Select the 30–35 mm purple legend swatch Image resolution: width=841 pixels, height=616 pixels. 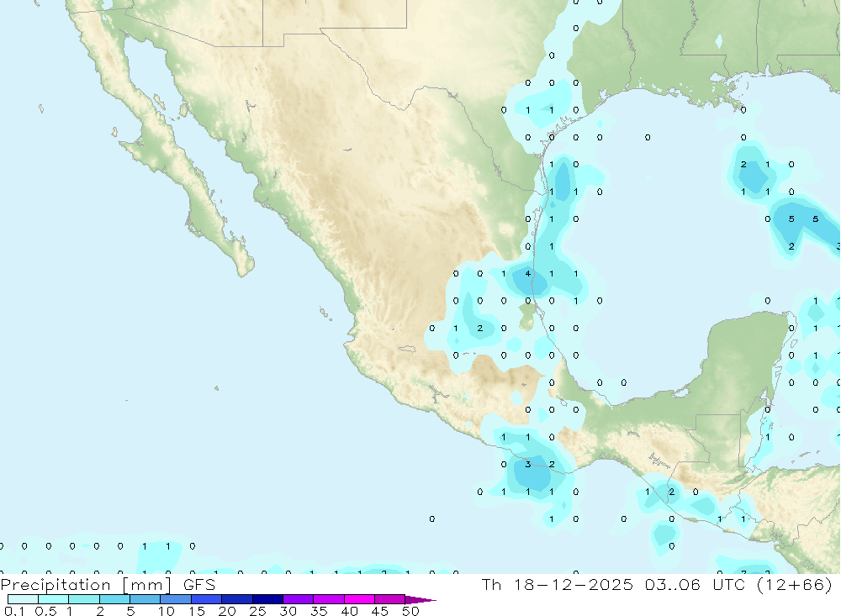coord(299,599)
